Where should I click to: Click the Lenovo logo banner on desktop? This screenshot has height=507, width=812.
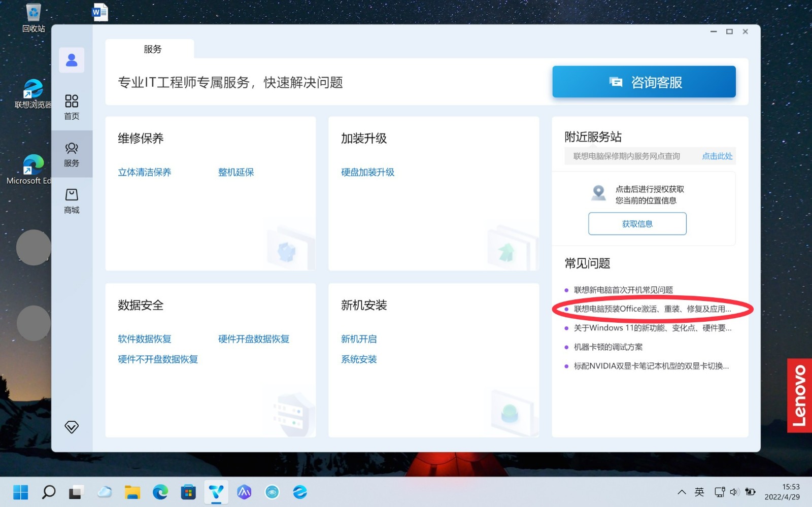coord(799,395)
